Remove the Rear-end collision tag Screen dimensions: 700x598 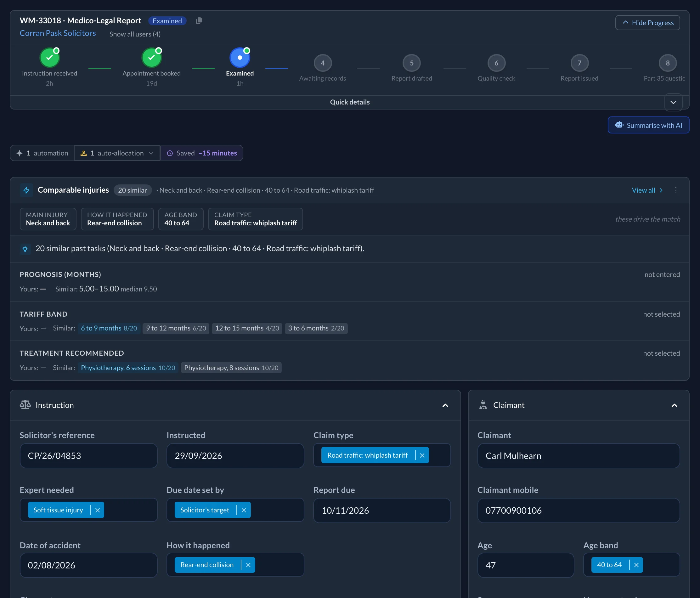pyautogui.click(x=248, y=565)
